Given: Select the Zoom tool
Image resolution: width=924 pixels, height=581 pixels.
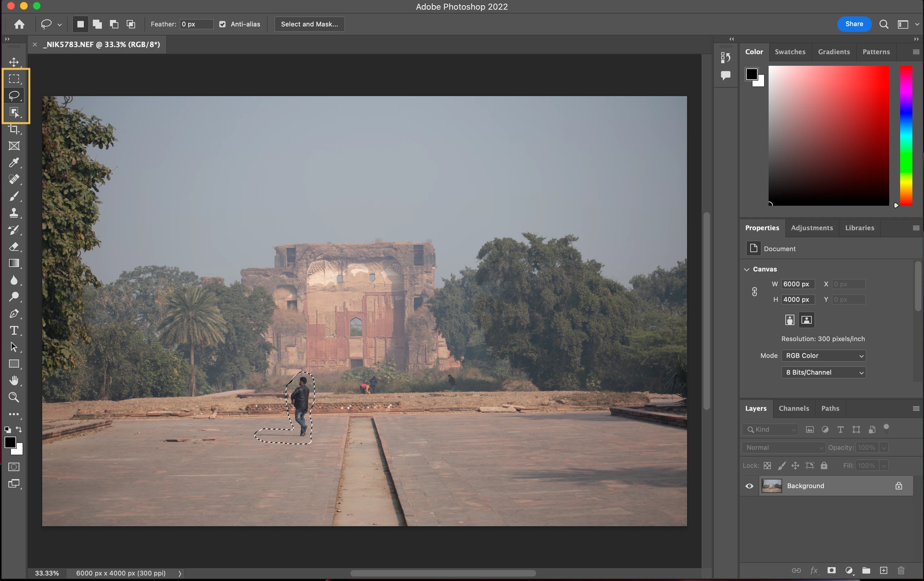Looking at the screenshot, I should (14, 397).
